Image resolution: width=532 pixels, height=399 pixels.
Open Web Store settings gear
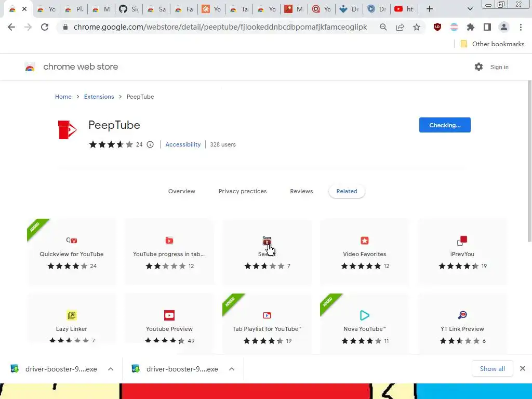(478, 67)
